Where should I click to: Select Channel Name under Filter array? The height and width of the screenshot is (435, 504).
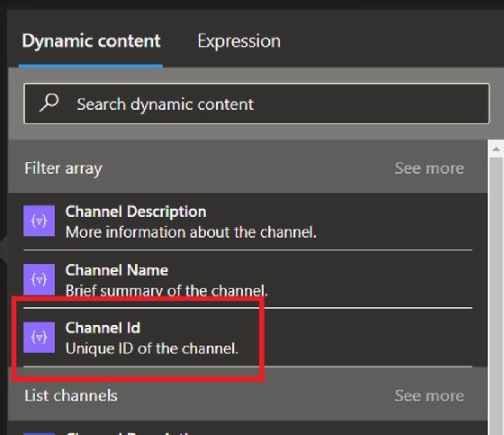(247, 279)
